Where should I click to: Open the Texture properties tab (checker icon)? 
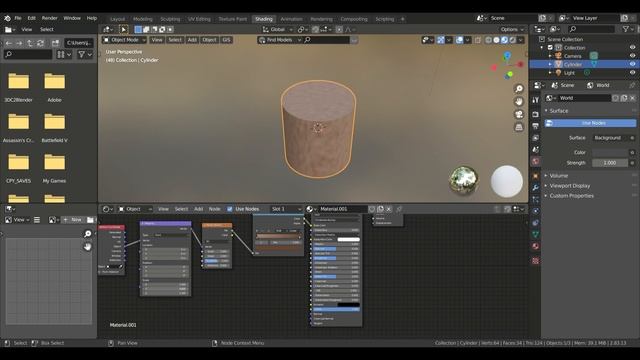536,260
